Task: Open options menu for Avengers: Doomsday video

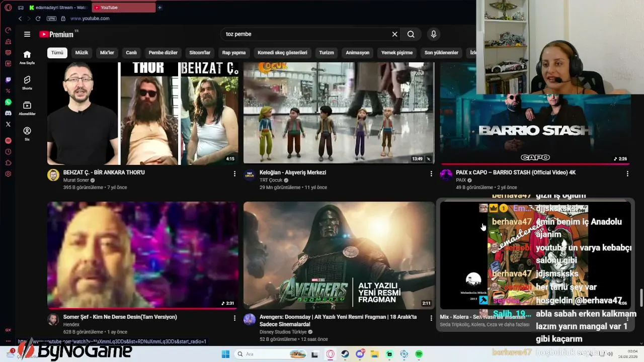Action: tap(431, 318)
